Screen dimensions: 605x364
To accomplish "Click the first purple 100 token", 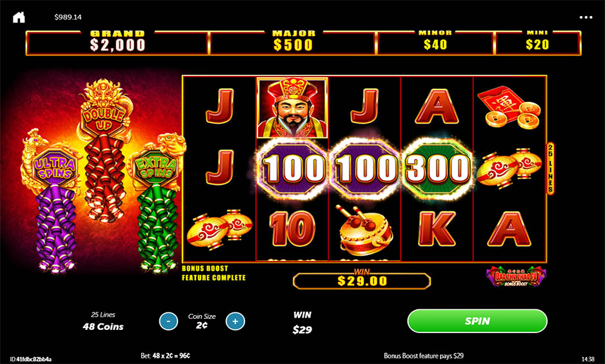I will pyautogui.click(x=292, y=169).
